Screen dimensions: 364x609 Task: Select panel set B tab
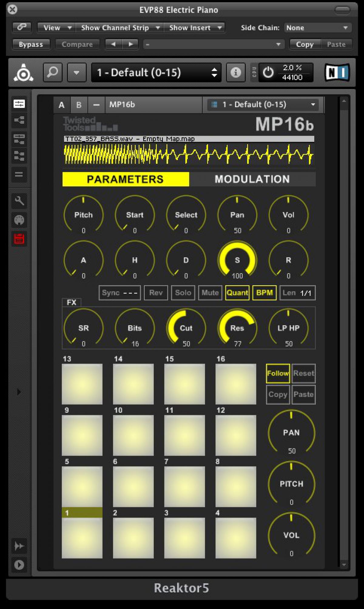(79, 105)
